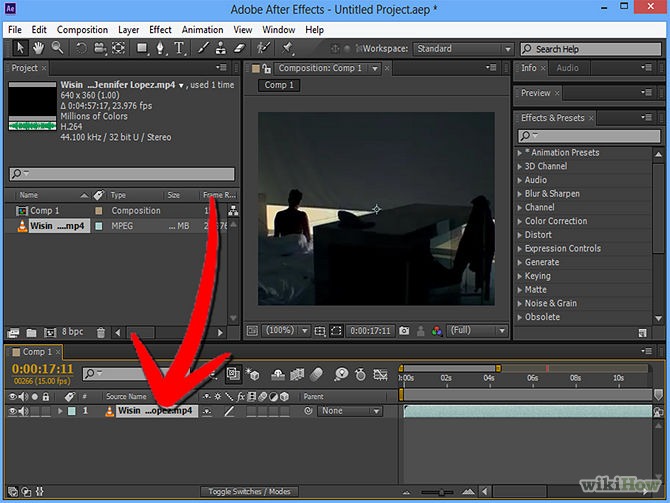Open the project flowchart icon
Image resolution: width=670 pixels, height=503 pixels.
coord(233,210)
